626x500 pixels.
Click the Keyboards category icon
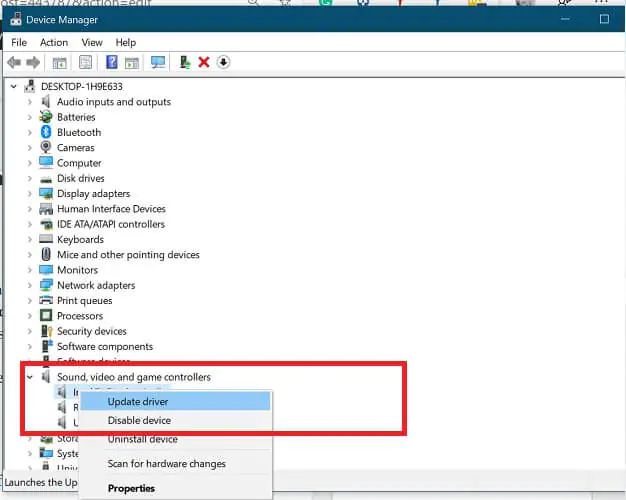[46, 239]
